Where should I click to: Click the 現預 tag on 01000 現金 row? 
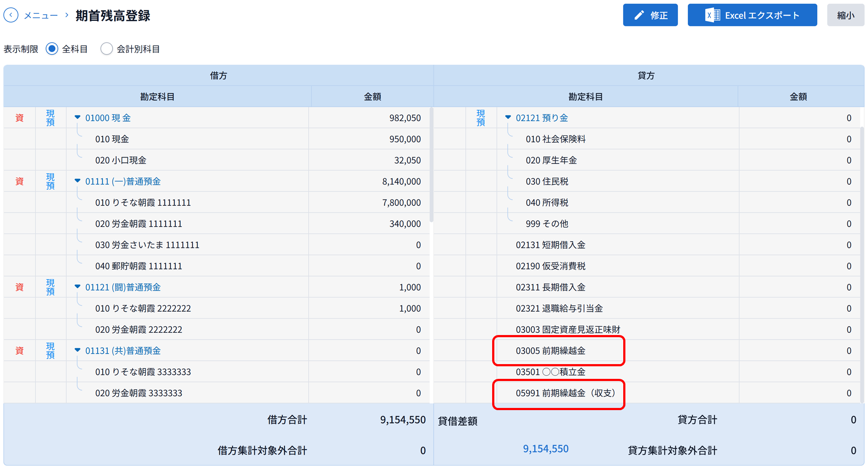pos(50,118)
